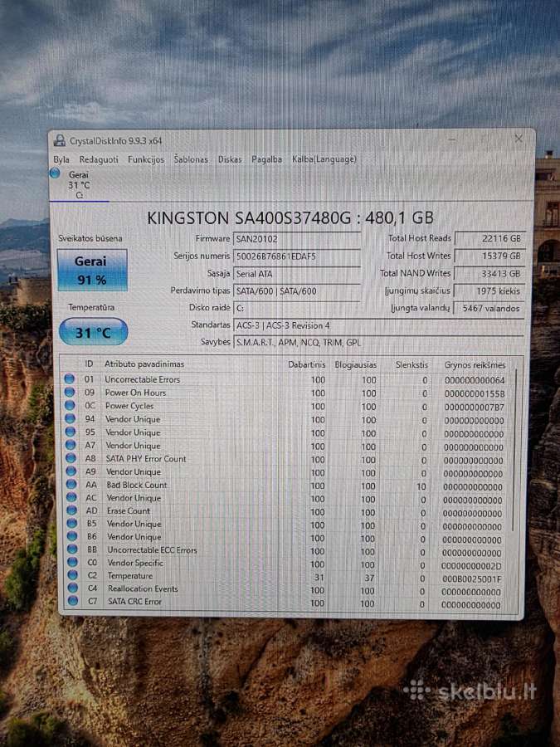The width and height of the screenshot is (560, 747).
Task: Click the status icon for attribute AC row
Action: (x=71, y=497)
